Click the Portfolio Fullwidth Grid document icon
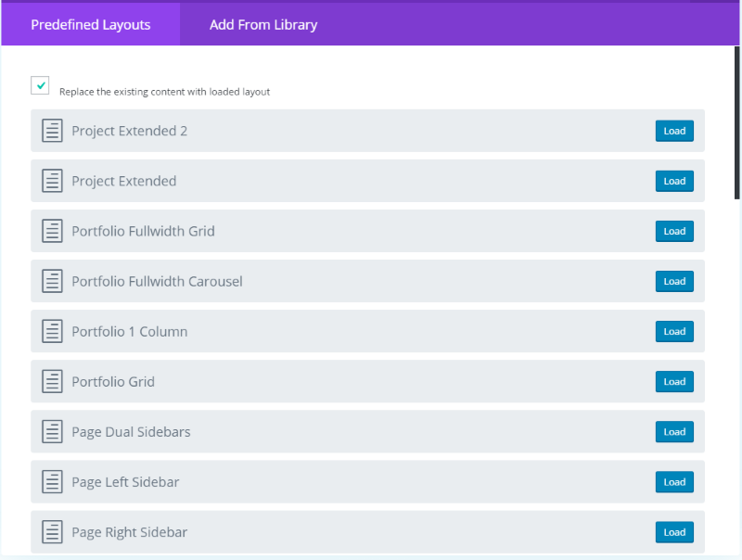Screen dimensions: 742x560 (x=52, y=231)
